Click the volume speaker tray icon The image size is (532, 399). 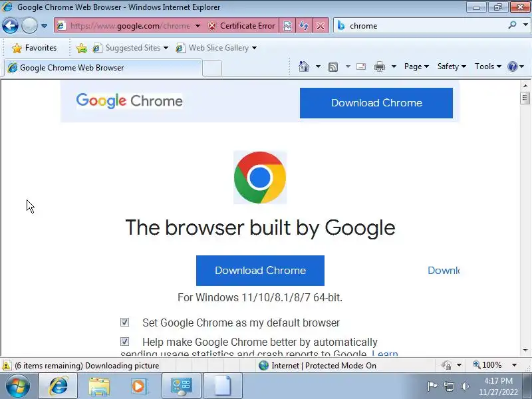point(465,386)
